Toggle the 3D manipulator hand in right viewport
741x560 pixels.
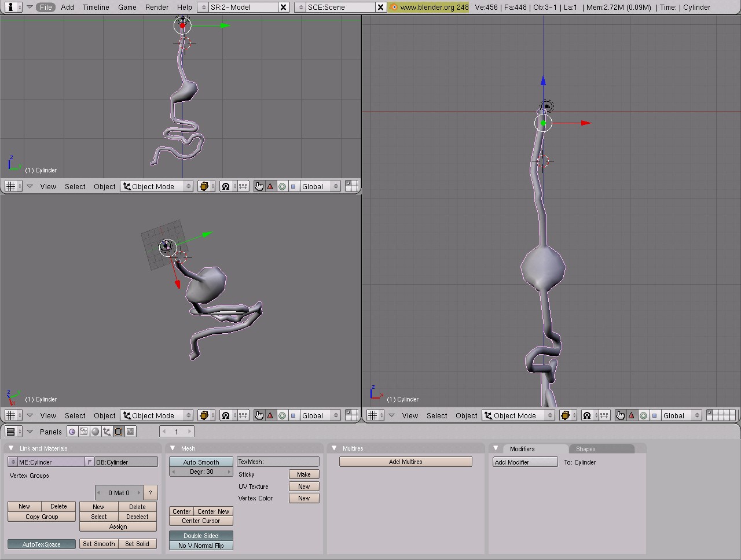[x=621, y=415]
